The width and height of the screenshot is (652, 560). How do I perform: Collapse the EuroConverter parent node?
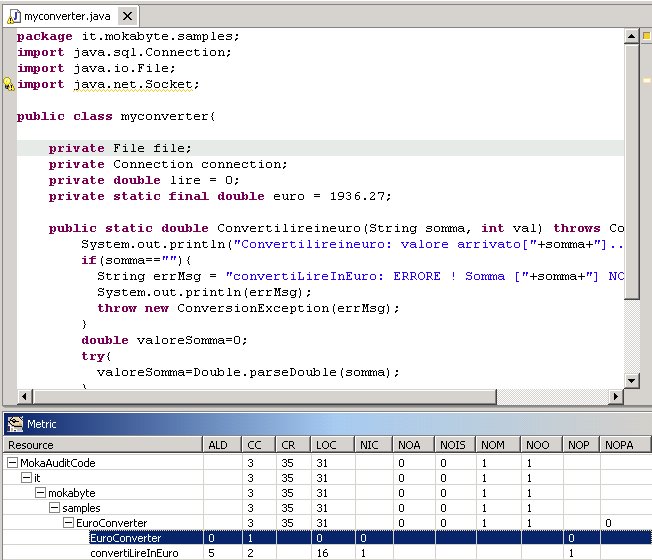[x=68, y=523]
